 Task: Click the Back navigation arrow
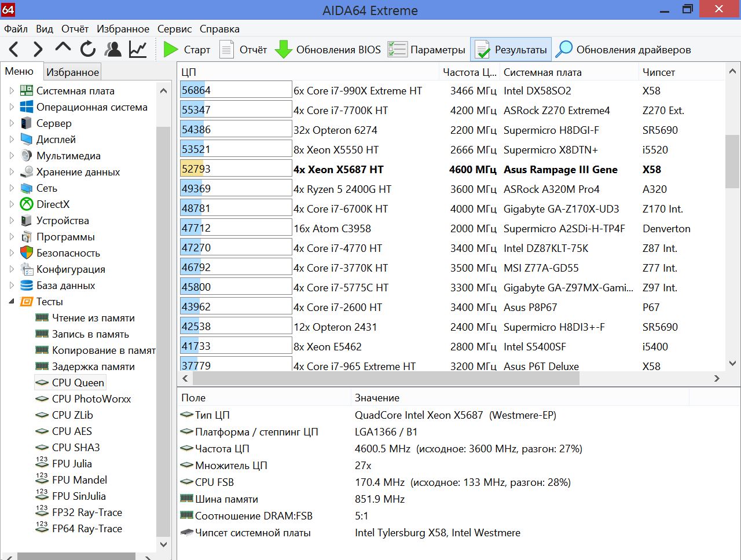[14, 49]
